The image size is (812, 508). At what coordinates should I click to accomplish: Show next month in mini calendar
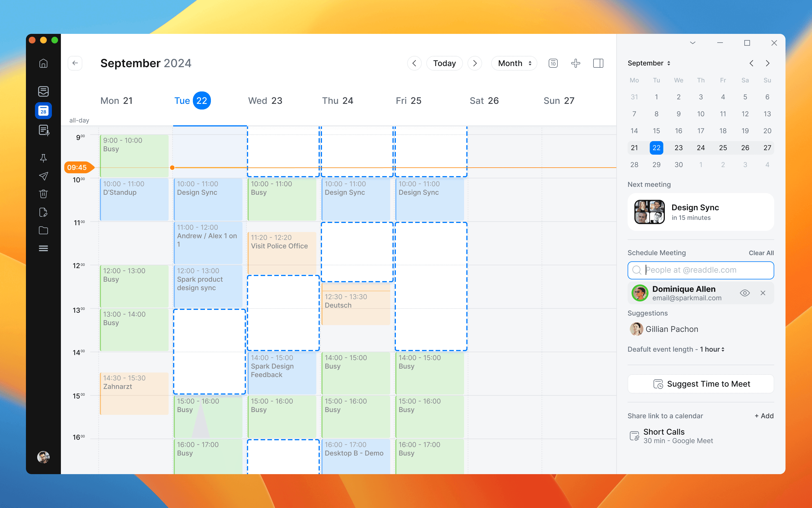767,63
